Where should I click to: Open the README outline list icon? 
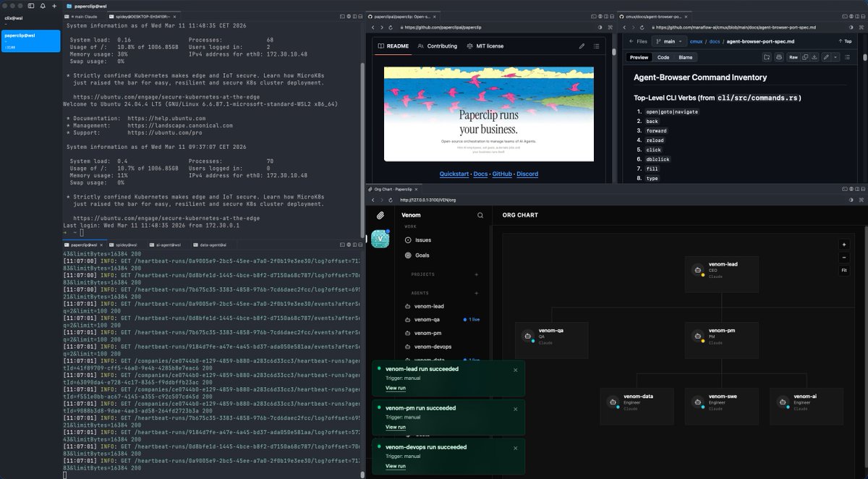tap(596, 46)
